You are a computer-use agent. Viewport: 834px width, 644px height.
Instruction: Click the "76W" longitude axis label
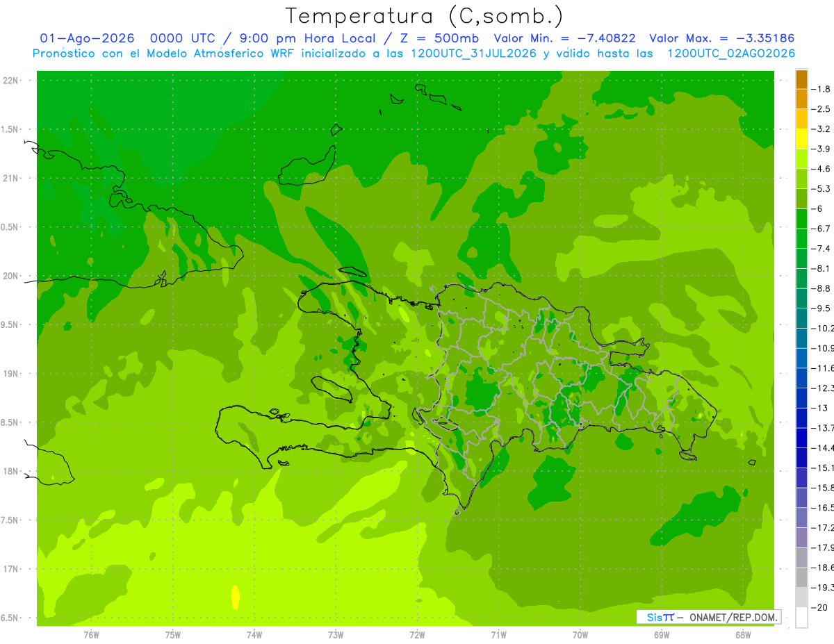click(91, 635)
